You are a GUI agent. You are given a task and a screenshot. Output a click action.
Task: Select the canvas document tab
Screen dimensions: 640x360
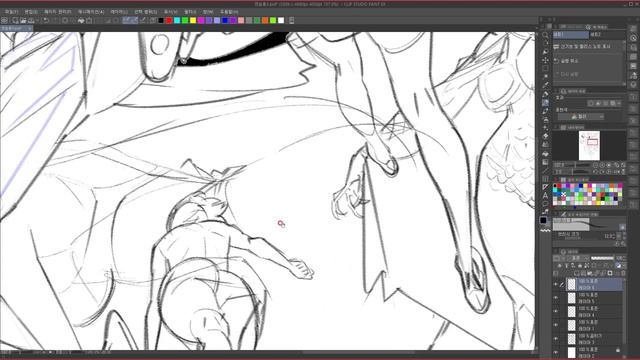(x=16, y=29)
